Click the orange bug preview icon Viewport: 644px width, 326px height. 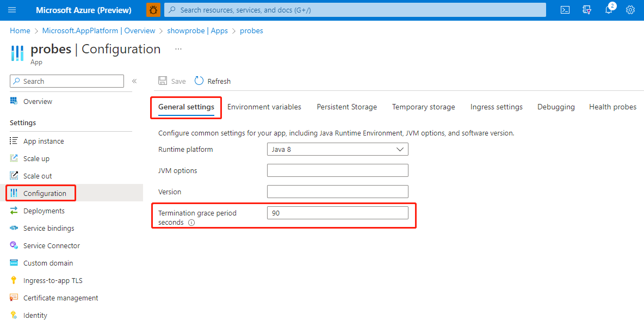153,10
